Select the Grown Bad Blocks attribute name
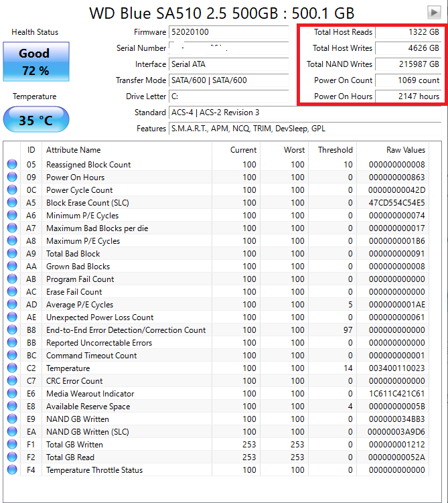The width and height of the screenshot is (448, 503). click(x=78, y=267)
